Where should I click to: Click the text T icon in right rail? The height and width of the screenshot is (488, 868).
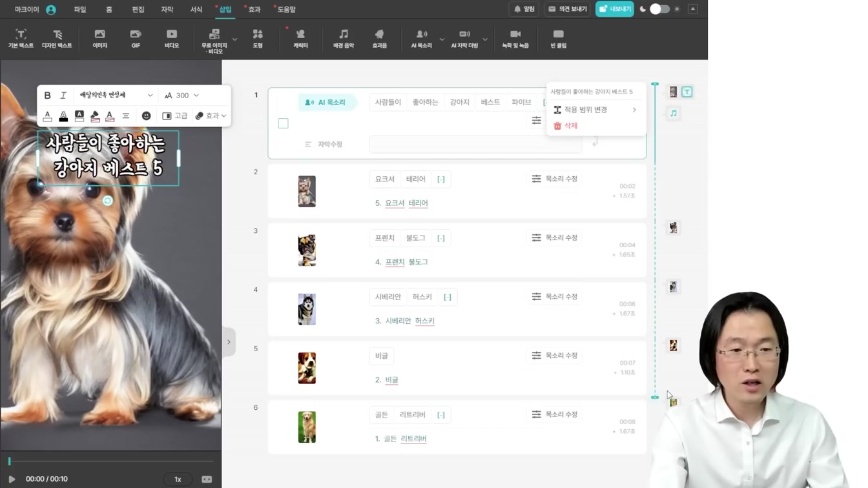tap(687, 92)
